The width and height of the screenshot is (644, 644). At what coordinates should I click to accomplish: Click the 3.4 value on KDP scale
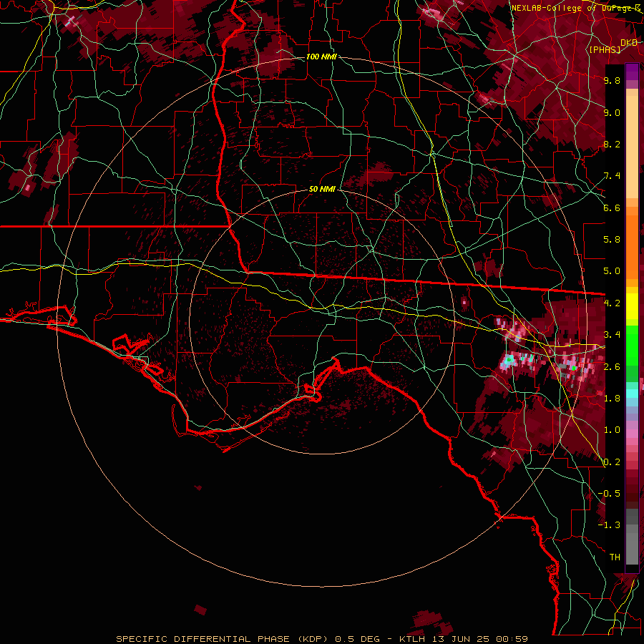612,335
